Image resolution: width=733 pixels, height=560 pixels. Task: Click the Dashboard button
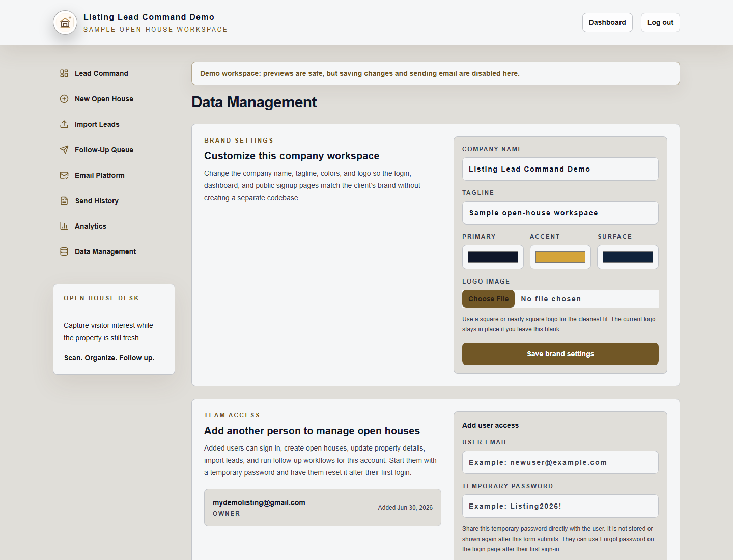[x=607, y=22]
